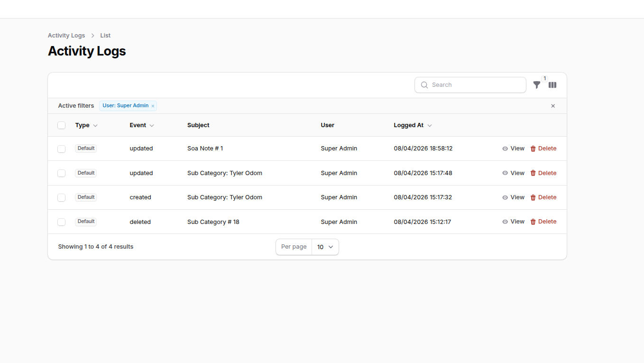Expand the Event column sort chevron
This screenshot has width=644, height=363.
[152, 125]
